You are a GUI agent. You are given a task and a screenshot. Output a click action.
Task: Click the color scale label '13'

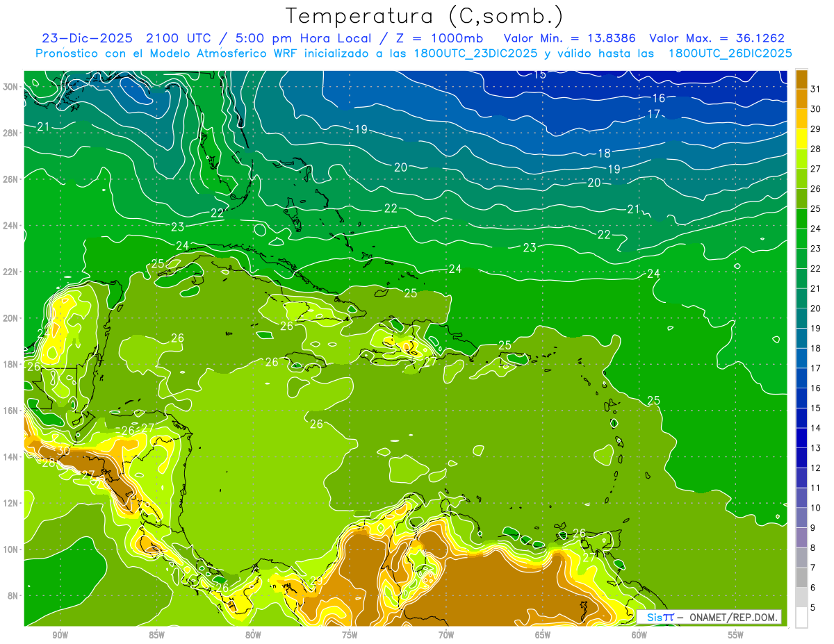pos(815,448)
